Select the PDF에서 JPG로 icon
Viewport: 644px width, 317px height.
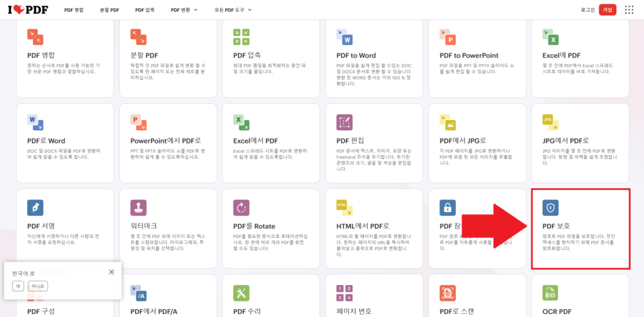click(x=448, y=123)
